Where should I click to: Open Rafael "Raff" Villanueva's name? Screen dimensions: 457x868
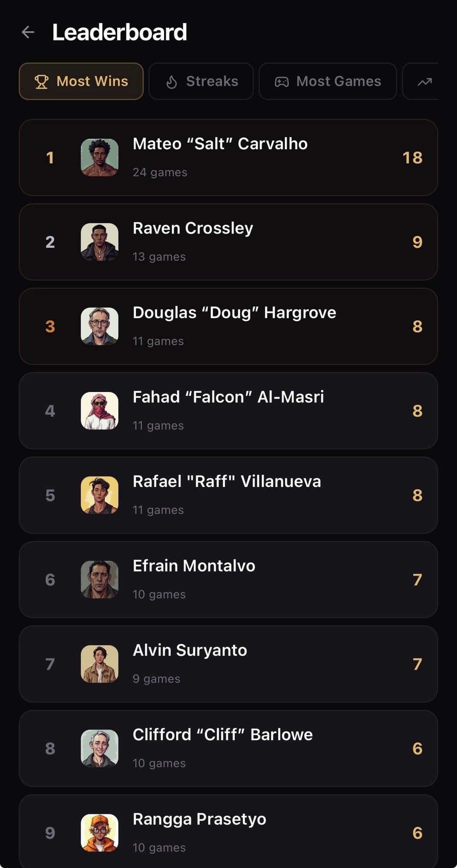(227, 482)
